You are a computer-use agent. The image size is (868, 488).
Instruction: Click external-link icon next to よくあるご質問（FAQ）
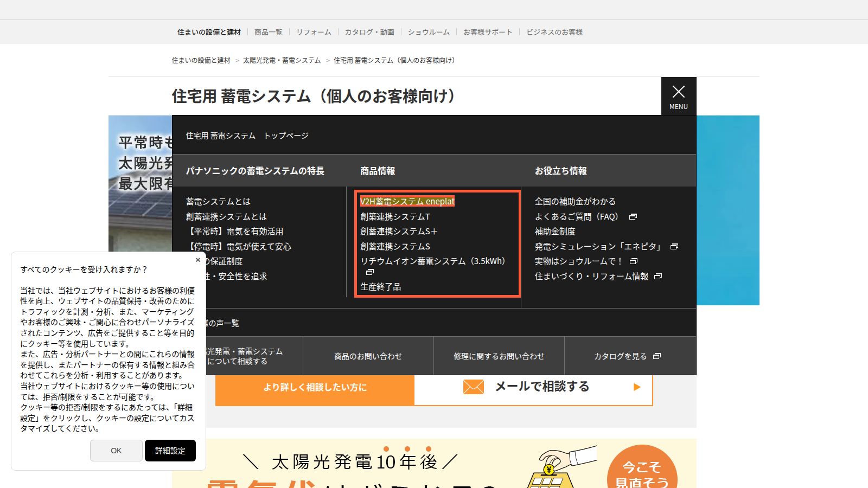(x=633, y=217)
